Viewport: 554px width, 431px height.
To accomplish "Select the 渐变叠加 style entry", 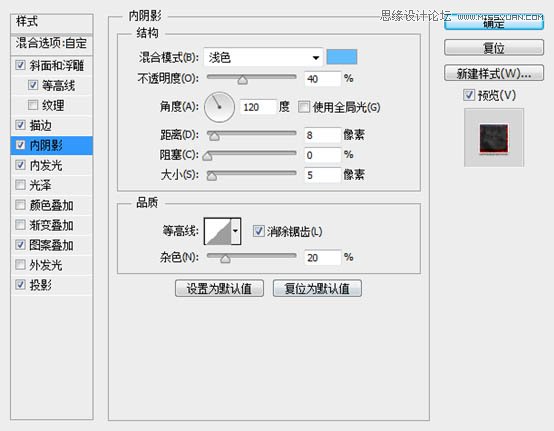I will coord(52,225).
